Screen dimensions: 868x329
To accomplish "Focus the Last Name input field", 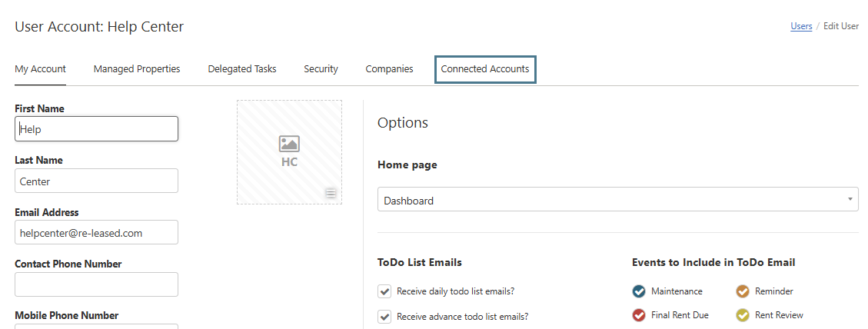I will tap(97, 181).
